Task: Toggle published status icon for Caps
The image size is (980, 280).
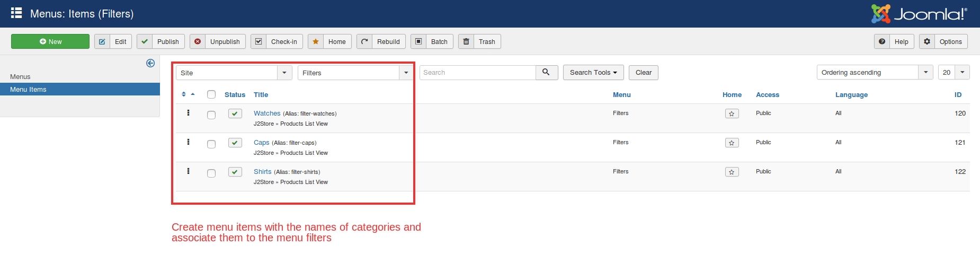Action: tap(235, 143)
